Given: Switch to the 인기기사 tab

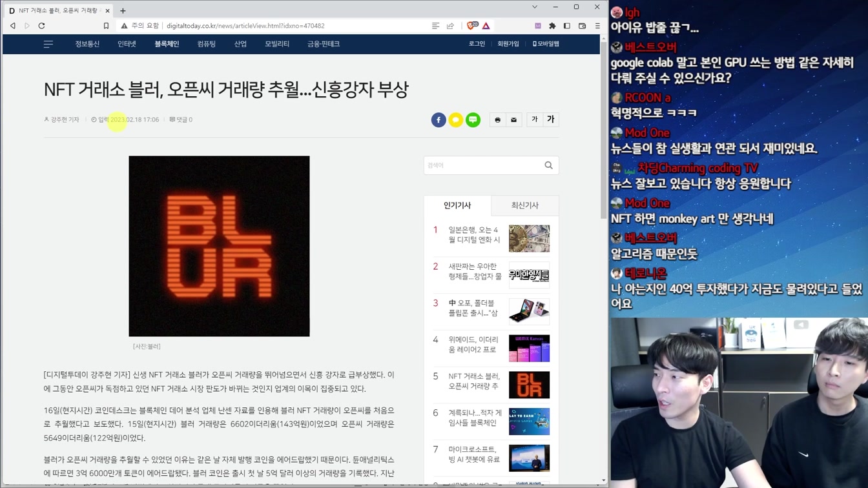Looking at the screenshot, I should 457,205.
